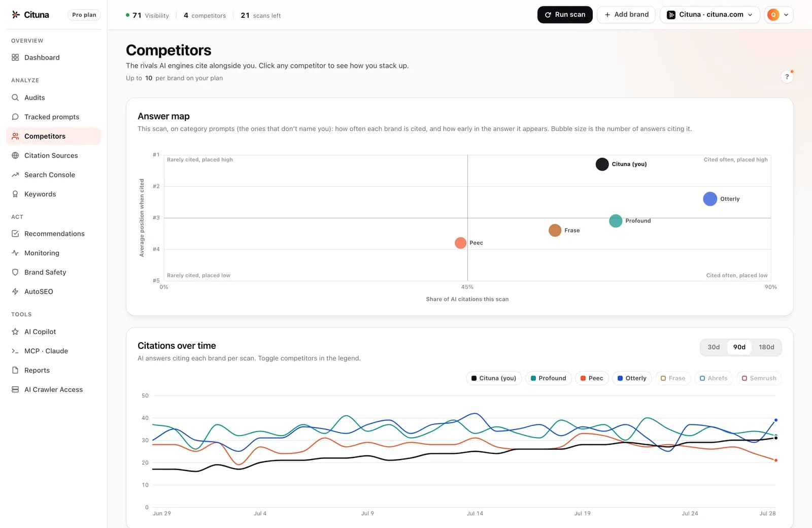Toggle Profound series in chart legend

tap(549, 378)
